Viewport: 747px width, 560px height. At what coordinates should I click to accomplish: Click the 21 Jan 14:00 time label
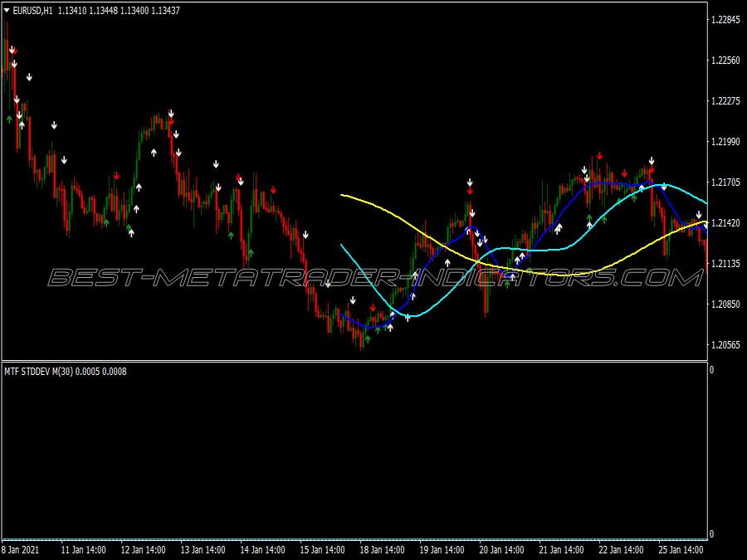click(561, 549)
